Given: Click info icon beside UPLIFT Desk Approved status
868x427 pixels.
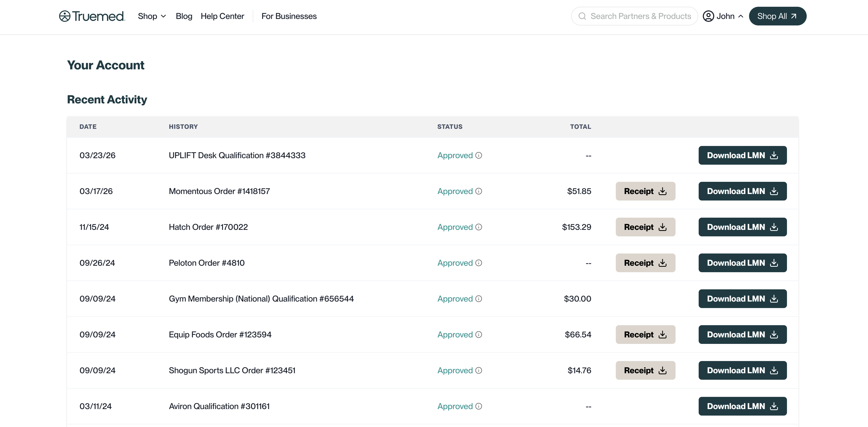Looking at the screenshot, I should pos(478,155).
